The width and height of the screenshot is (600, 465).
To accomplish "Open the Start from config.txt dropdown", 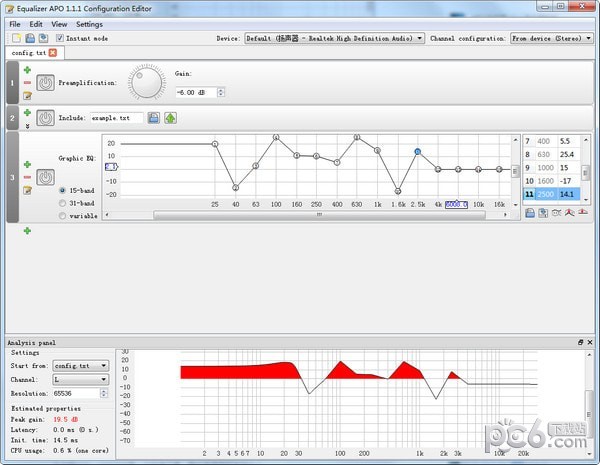I will click(81, 366).
